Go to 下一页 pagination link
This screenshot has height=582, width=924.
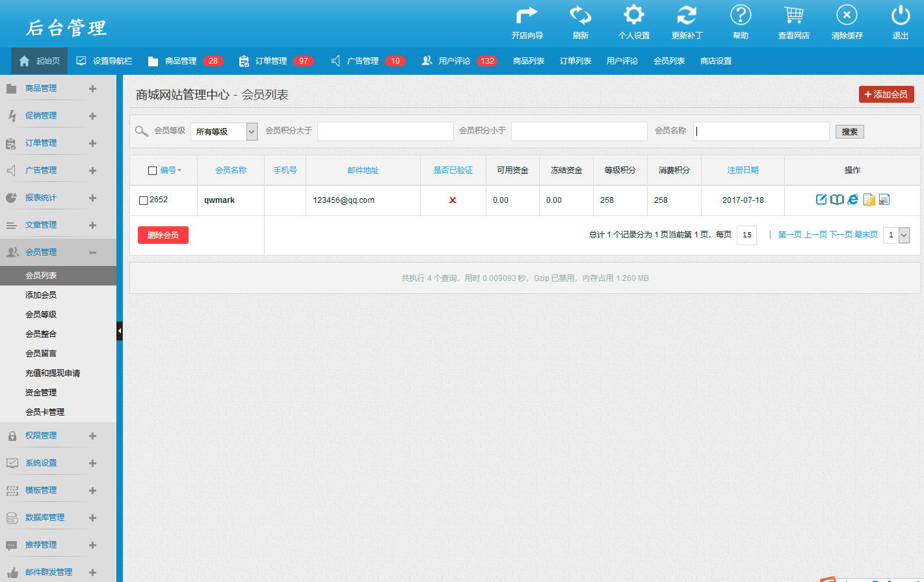tap(841, 235)
